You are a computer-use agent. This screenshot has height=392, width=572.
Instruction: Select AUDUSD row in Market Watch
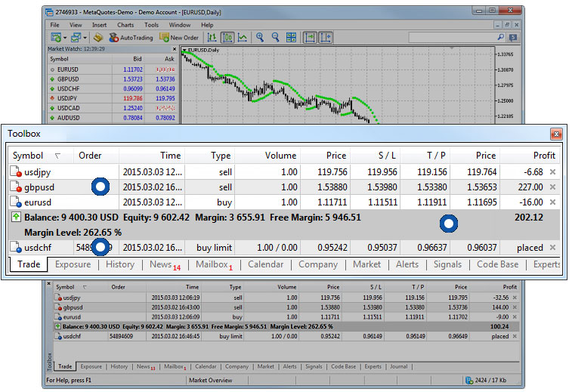(113, 118)
